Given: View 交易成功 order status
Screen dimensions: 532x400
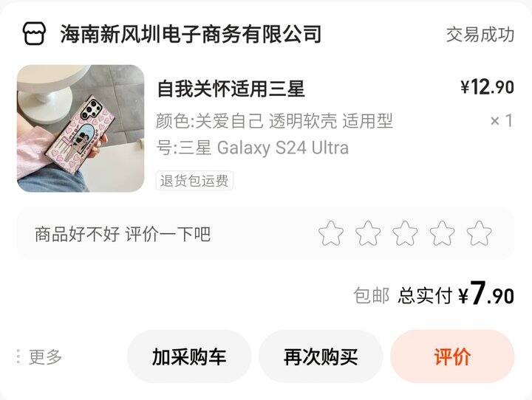Looking at the screenshot, I should pyautogui.click(x=480, y=35).
